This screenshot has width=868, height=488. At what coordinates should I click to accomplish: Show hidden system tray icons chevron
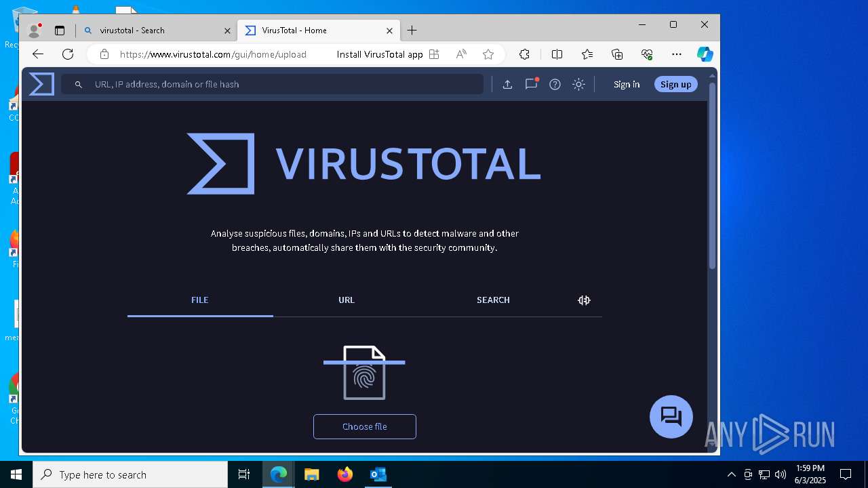[x=732, y=474]
